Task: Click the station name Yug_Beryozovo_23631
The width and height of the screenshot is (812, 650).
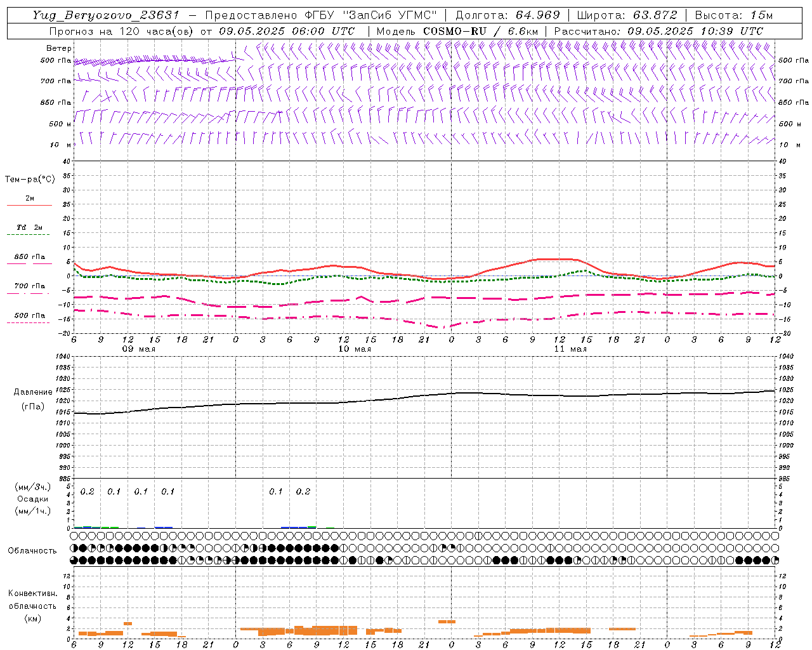Action: tap(107, 15)
